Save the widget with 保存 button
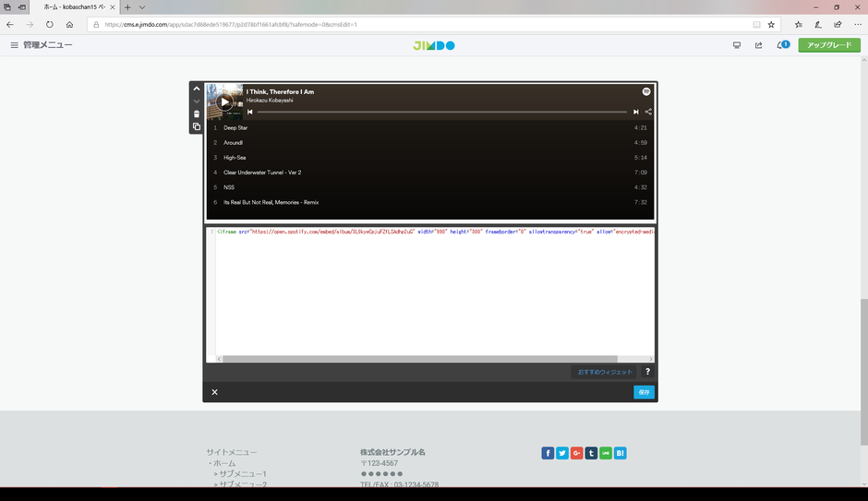868x501 pixels. click(644, 392)
